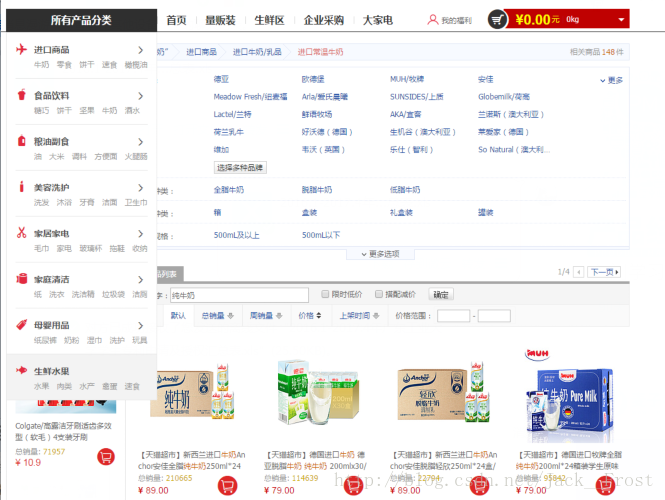Filter by 脱脂牛奶 type

click(317, 190)
